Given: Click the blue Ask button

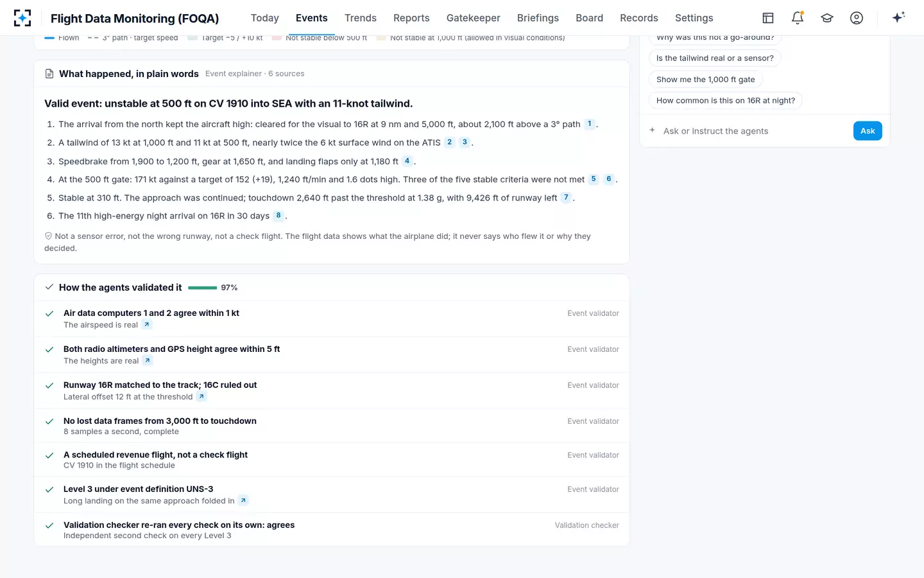Looking at the screenshot, I should point(868,131).
